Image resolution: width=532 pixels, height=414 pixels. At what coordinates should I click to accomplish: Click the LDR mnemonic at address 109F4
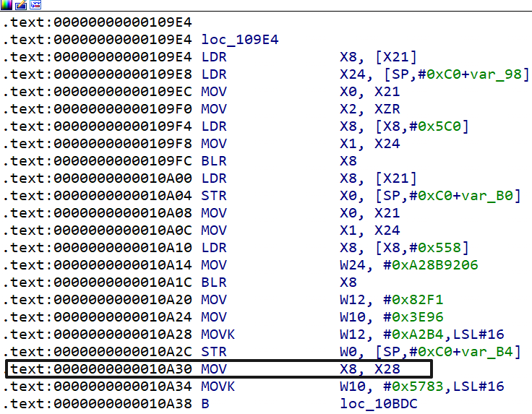(x=214, y=126)
